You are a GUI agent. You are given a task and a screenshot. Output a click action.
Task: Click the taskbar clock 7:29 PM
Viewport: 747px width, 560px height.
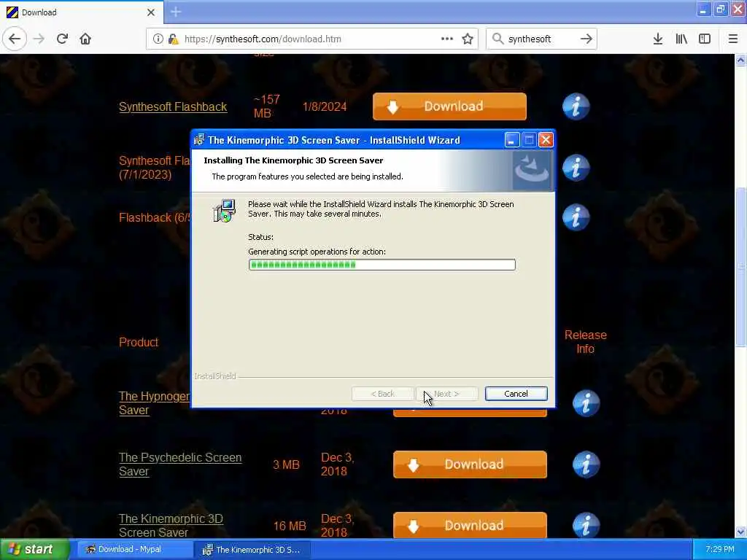coord(719,550)
